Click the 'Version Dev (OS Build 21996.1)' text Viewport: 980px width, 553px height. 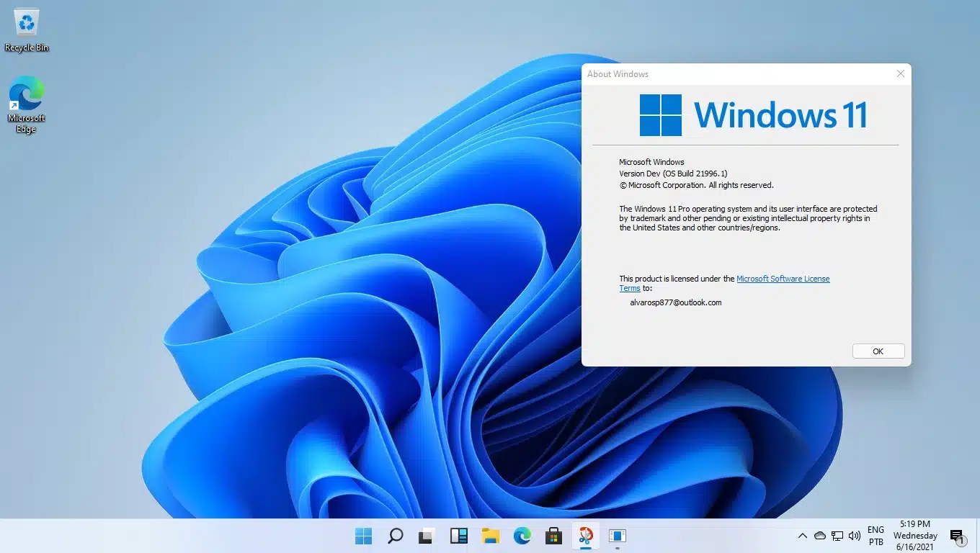(x=674, y=174)
